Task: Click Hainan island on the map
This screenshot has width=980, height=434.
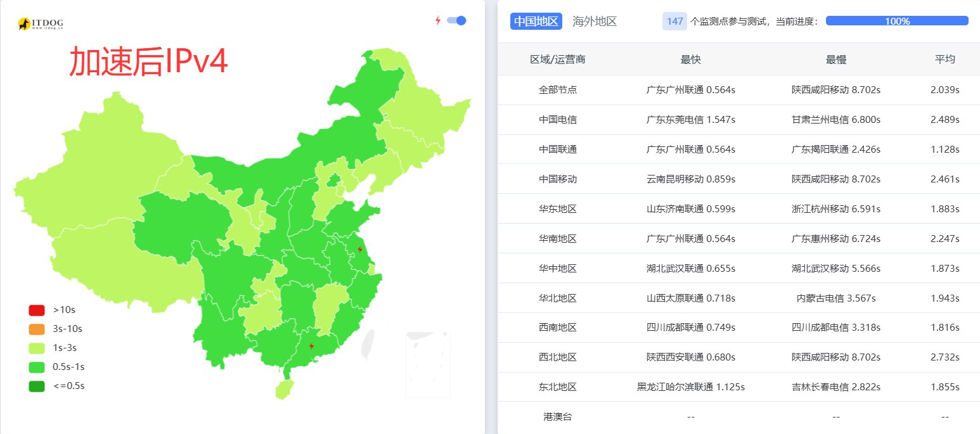Action: tap(284, 388)
